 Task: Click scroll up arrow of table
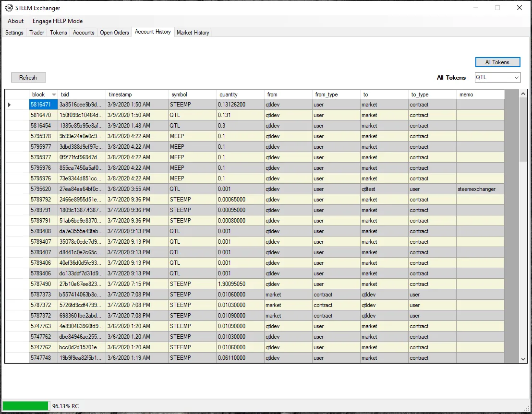click(523, 94)
